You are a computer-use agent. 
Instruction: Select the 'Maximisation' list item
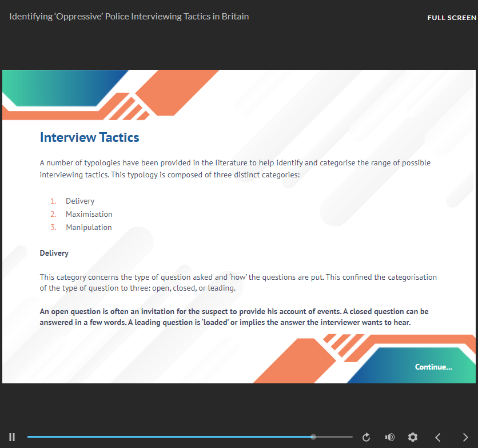pos(89,215)
